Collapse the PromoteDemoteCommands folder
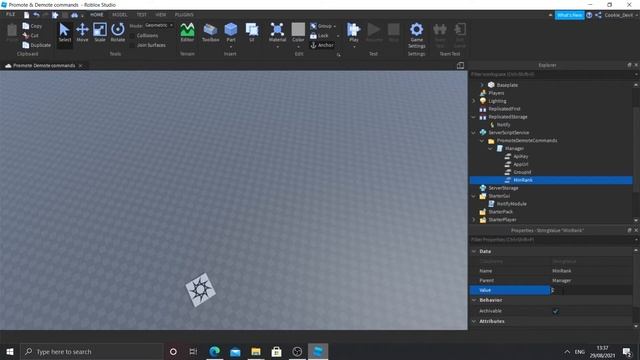This screenshot has width=640, height=360. (x=482, y=140)
